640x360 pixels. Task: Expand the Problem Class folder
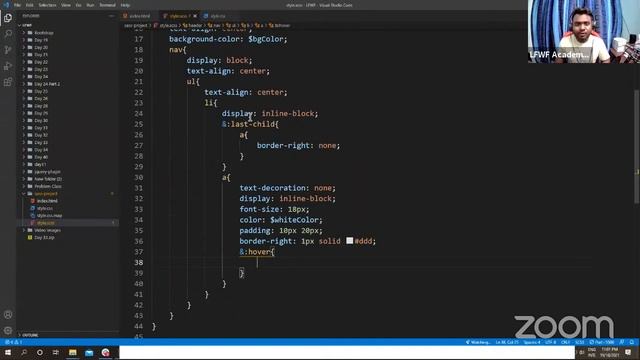pyautogui.click(x=48, y=186)
